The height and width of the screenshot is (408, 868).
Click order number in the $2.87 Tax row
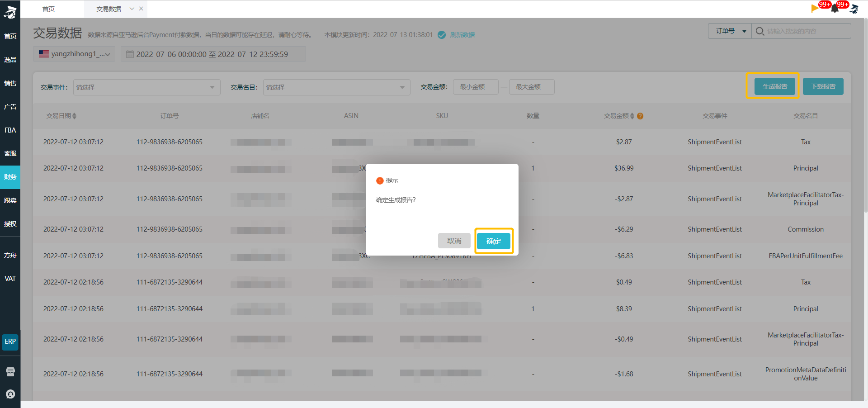pyautogui.click(x=170, y=142)
